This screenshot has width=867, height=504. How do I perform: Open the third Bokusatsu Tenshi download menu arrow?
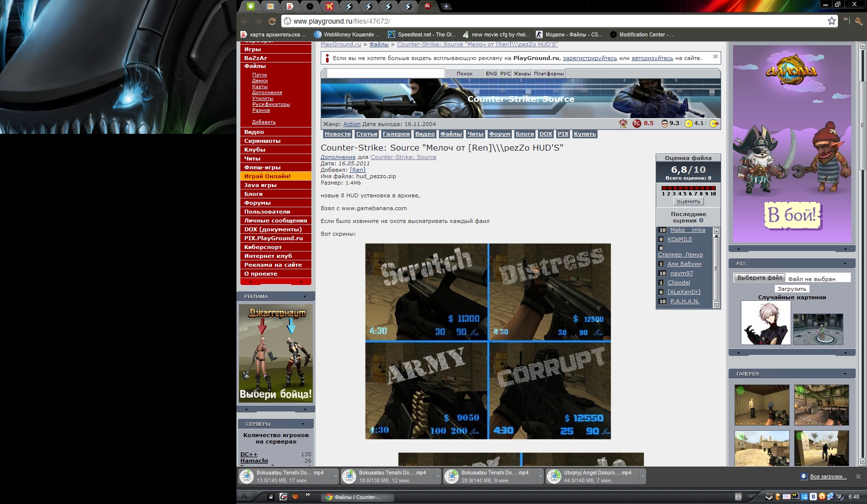click(x=540, y=476)
